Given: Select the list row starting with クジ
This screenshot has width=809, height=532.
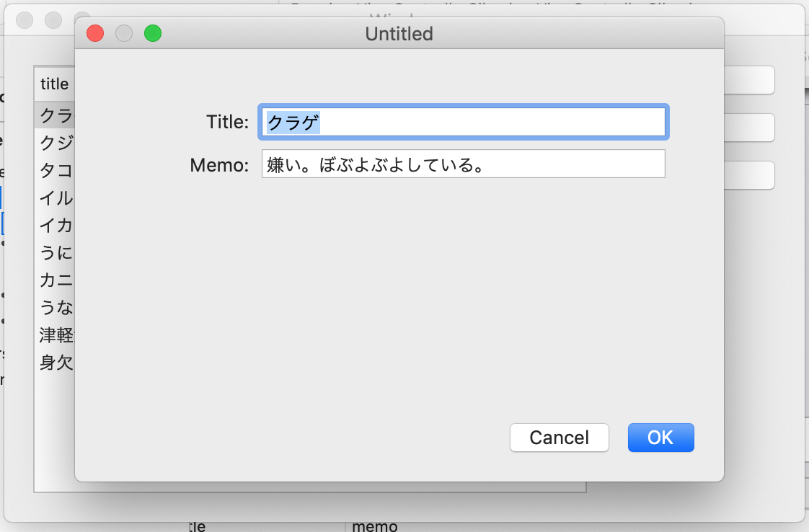Looking at the screenshot, I should tap(56, 143).
